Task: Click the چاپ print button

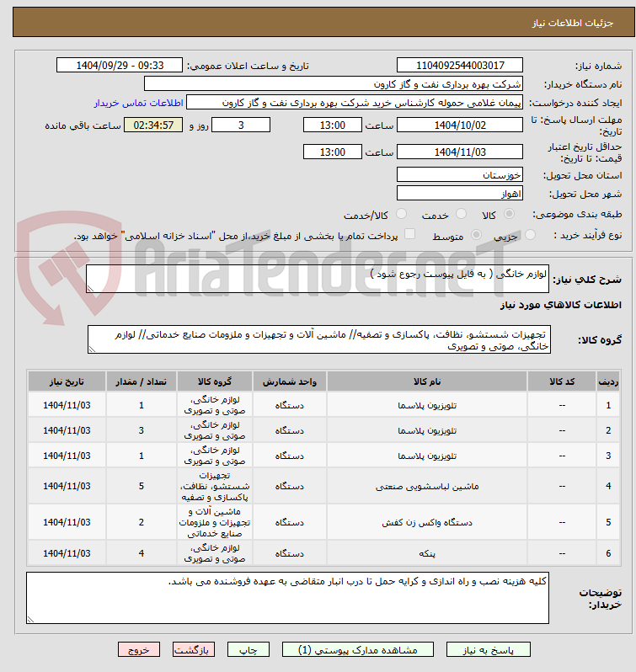Action: click(249, 650)
